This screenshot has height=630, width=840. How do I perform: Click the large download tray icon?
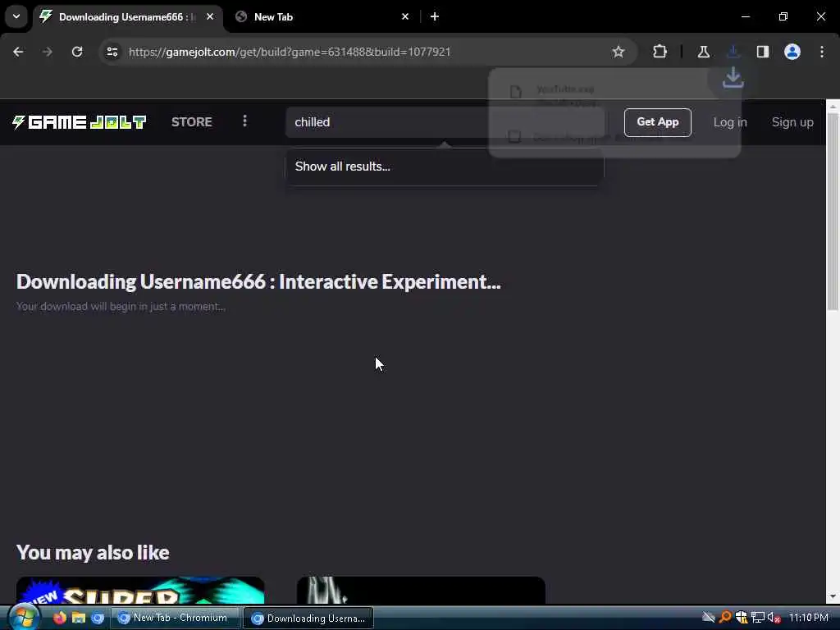tap(733, 78)
